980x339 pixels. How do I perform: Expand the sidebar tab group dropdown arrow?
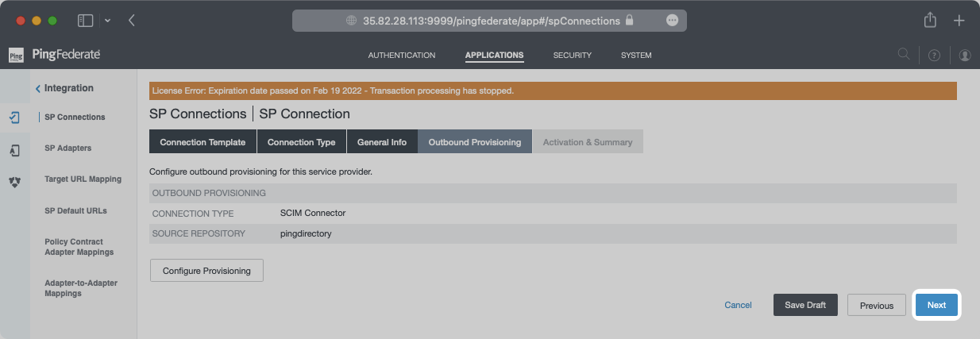tap(107, 21)
